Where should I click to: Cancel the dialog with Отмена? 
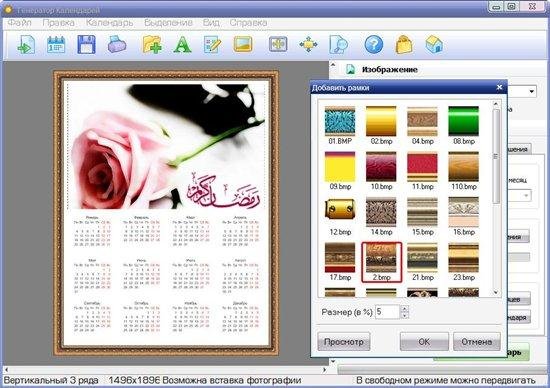pyautogui.click(x=477, y=341)
